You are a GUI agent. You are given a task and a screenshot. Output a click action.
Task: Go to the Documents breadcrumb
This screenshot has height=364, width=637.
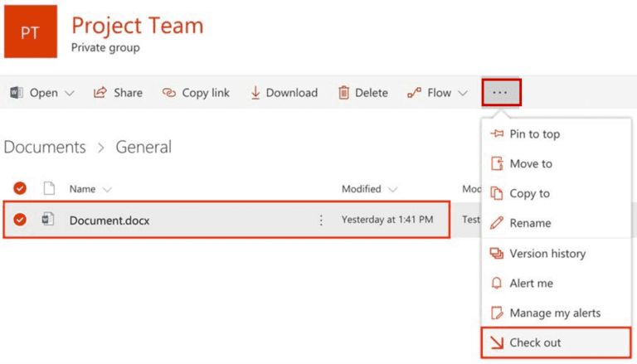45,147
